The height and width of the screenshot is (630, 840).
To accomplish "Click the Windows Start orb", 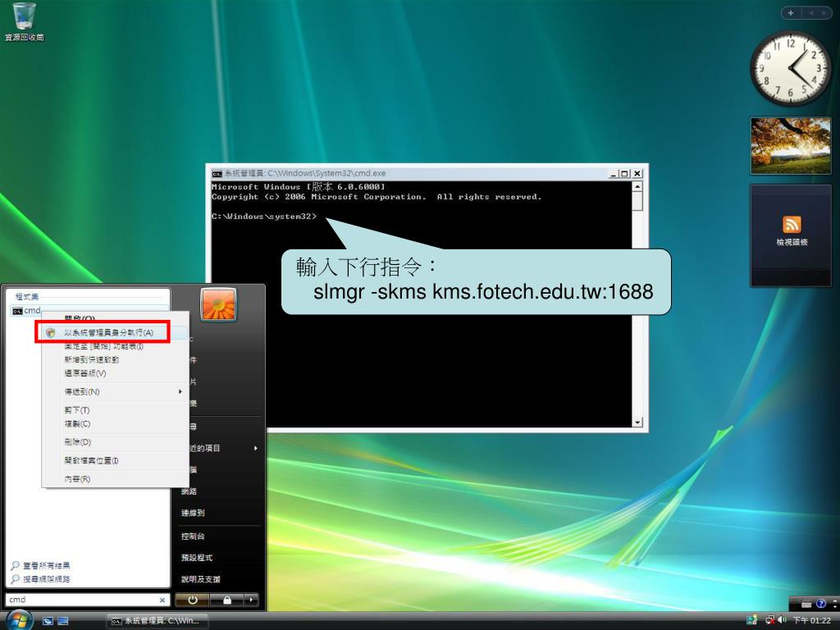I will click(18, 620).
